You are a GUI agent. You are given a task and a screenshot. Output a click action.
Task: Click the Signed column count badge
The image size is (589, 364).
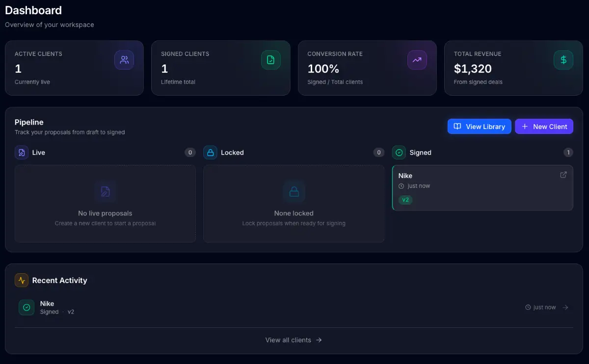(568, 153)
